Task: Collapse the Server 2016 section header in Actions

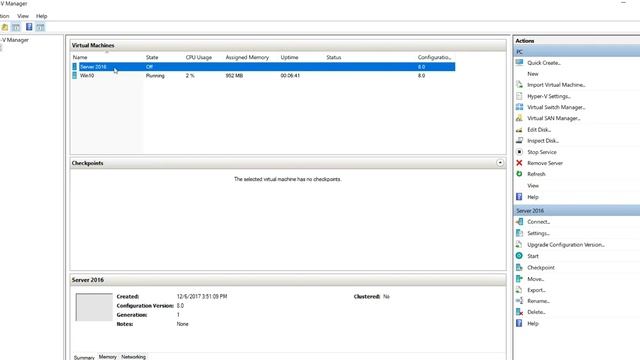Action: [577, 211]
